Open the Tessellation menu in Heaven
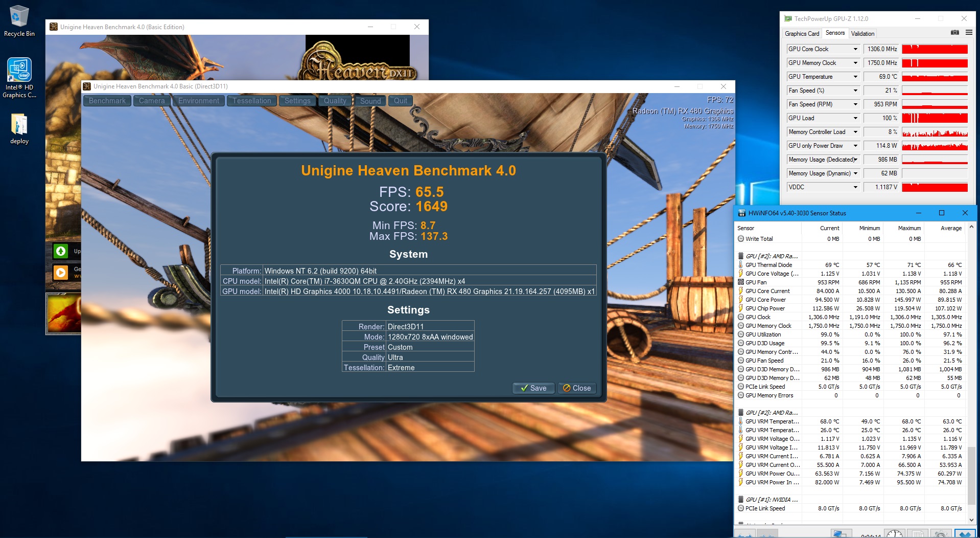This screenshot has width=980, height=538. pyautogui.click(x=252, y=101)
